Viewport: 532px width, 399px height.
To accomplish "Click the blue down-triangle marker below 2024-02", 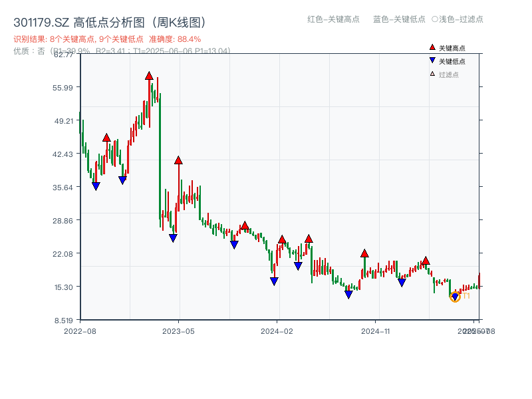I will 273,282.
